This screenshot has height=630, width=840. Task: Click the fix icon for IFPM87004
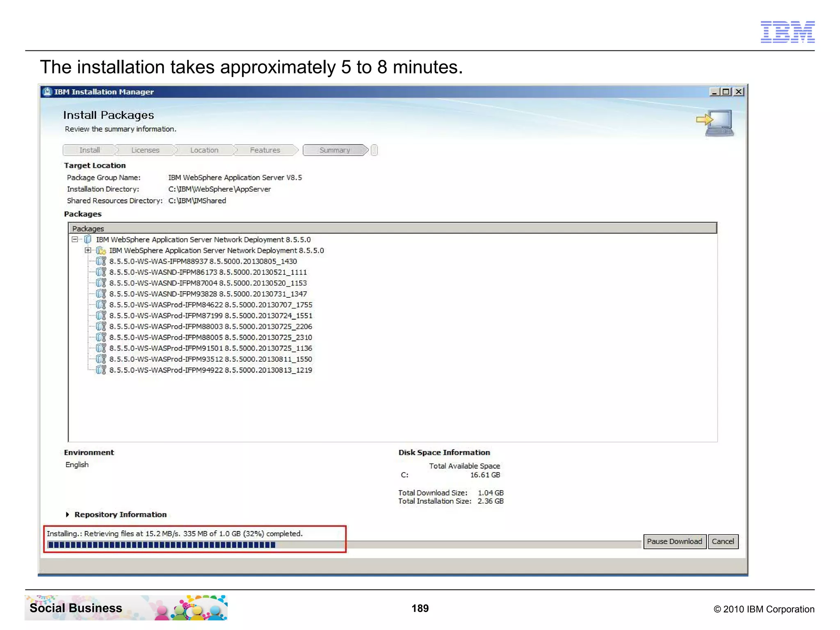[101, 283]
